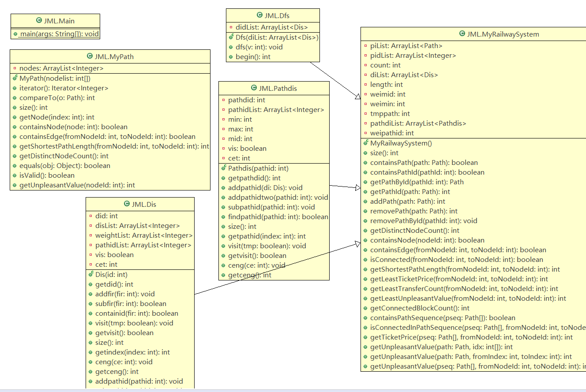The width and height of the screenshot is (586, 392).
Task: Click the max: int field in Pathdis
Action: click(241, 129)
